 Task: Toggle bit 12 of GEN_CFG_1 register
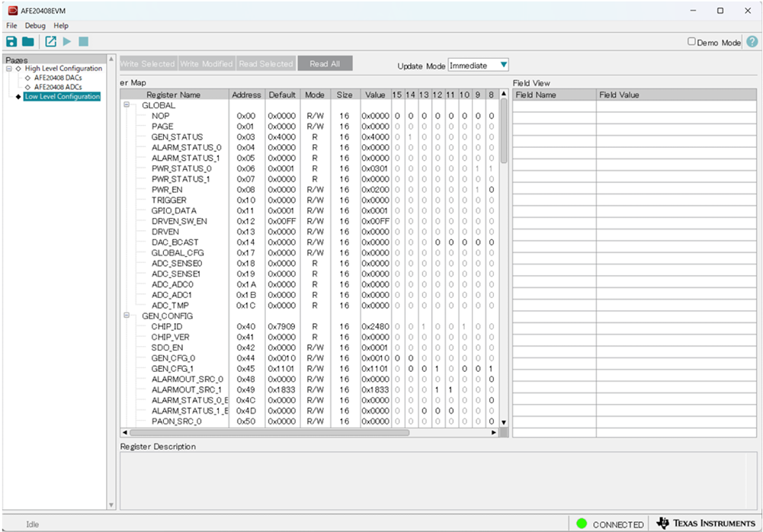point(438,369)
